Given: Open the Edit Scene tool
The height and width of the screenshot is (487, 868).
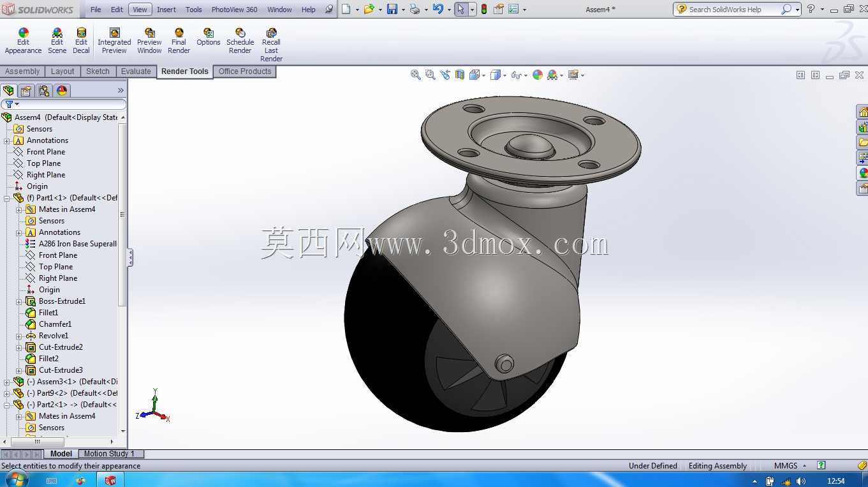Looking at the screenshot, I should (x=57, y=41).
